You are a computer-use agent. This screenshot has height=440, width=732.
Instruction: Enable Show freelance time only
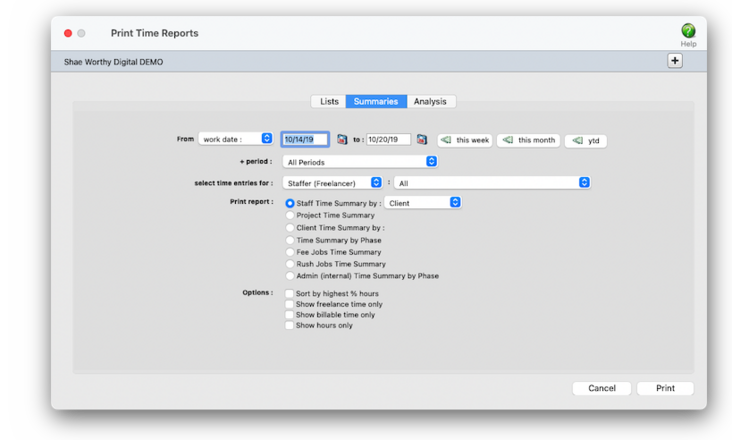tap(289, 304)
